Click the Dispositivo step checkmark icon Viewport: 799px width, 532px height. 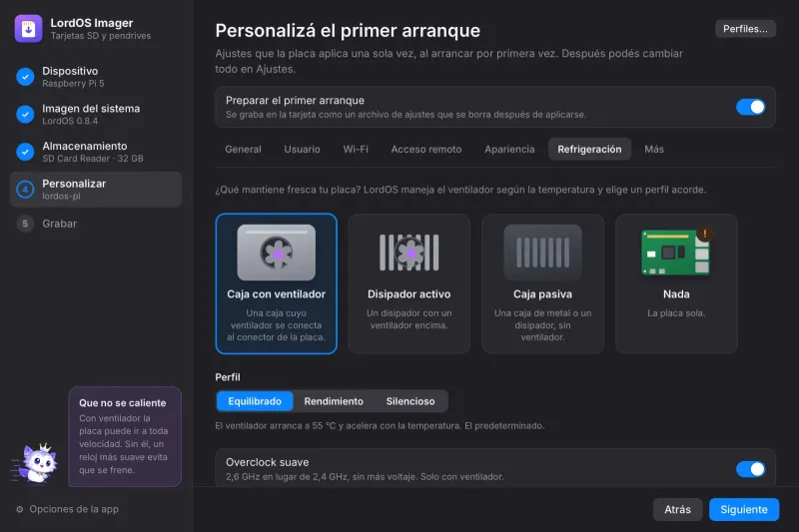coord(25,77)
